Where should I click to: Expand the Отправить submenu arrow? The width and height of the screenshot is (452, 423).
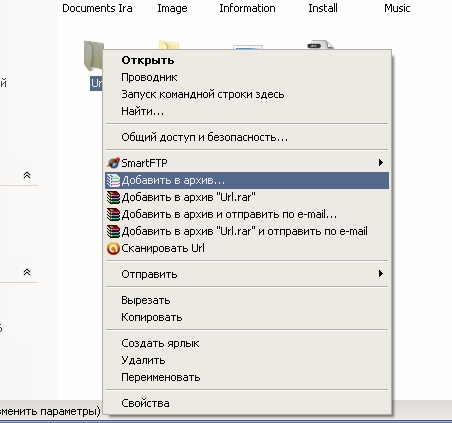coord(380,274)
